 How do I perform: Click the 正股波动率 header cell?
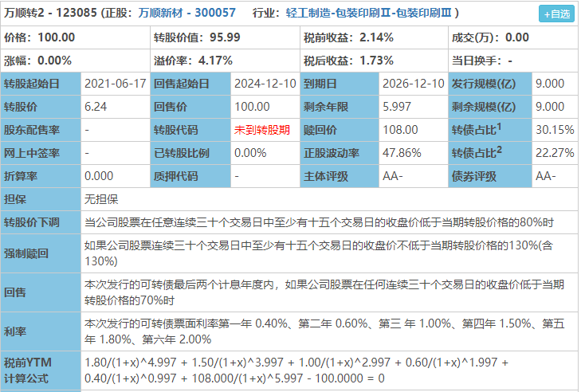pyautogui.click(x=340, y=153)
